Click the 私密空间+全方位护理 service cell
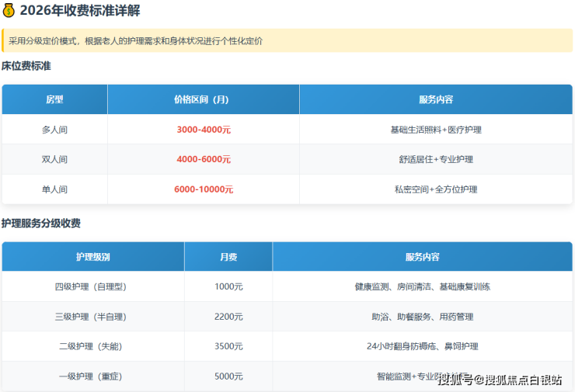Image resolution: width=575 pixels, height=392 pixels. click(x=435, y=189)
